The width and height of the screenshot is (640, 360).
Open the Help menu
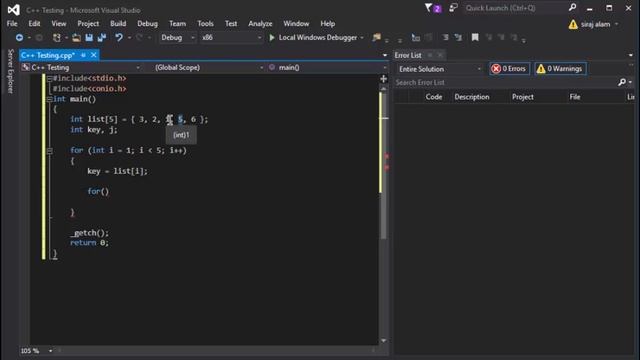tap(327, 24)
